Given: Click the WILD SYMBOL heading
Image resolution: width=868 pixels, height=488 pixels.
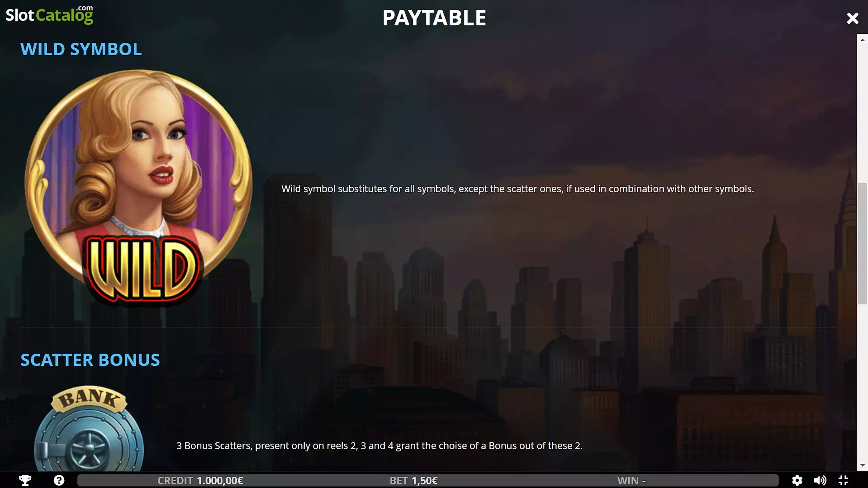Looking at the screenshot, I should (x=81, y=49).
